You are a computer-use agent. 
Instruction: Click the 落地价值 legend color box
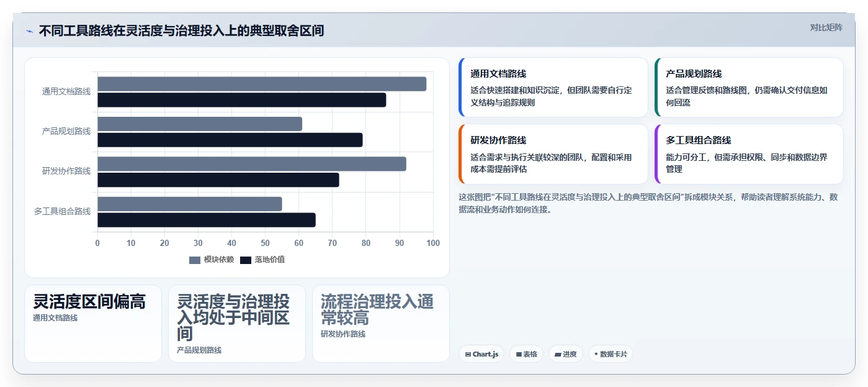pyautogui.click(x=246, y=260)
